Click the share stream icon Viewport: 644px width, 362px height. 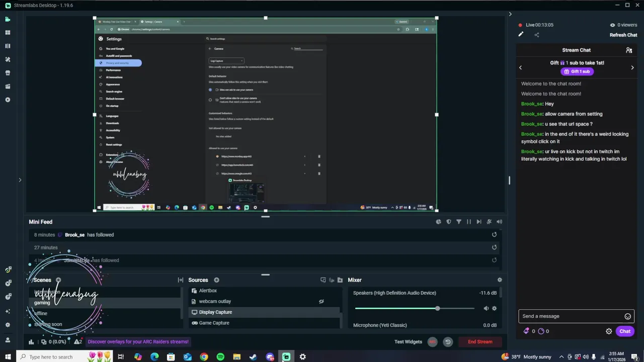coord(537,35)
